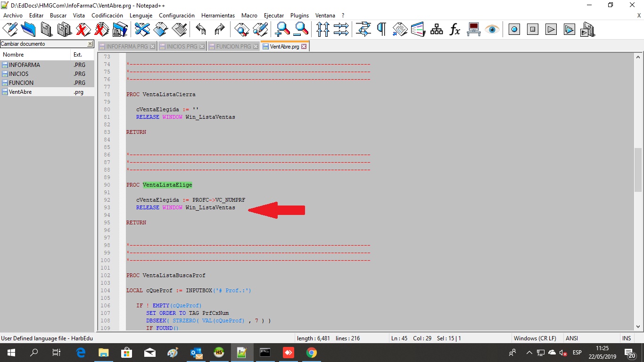Open the Windows Start menu
This screenshot has width=644, height=362.
click(11, 353)
